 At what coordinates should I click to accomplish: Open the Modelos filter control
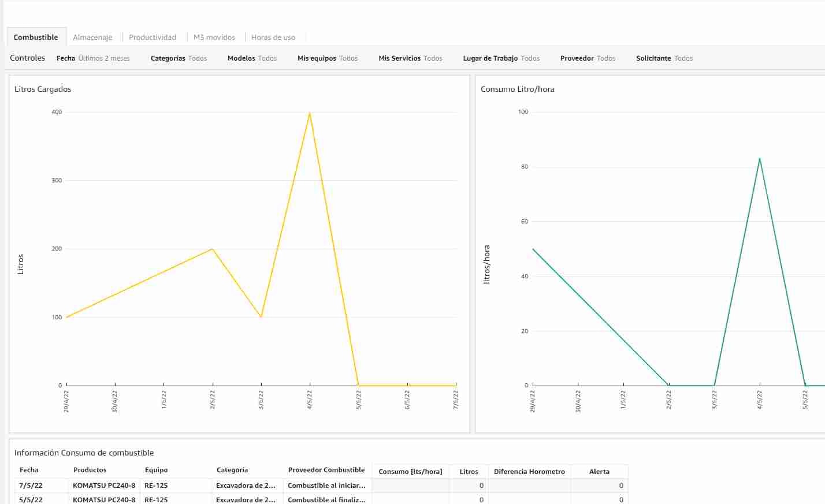click(252, 58)
